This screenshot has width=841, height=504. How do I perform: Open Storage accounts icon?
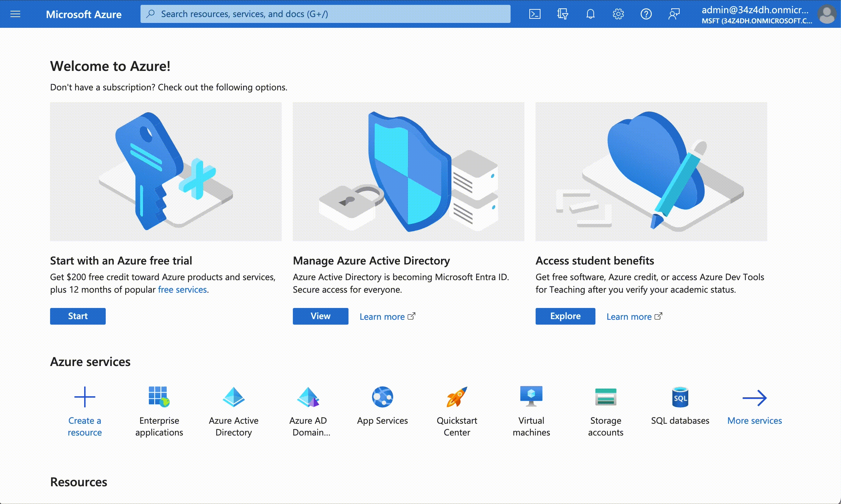pyautogui.click(x=606, y=397)
